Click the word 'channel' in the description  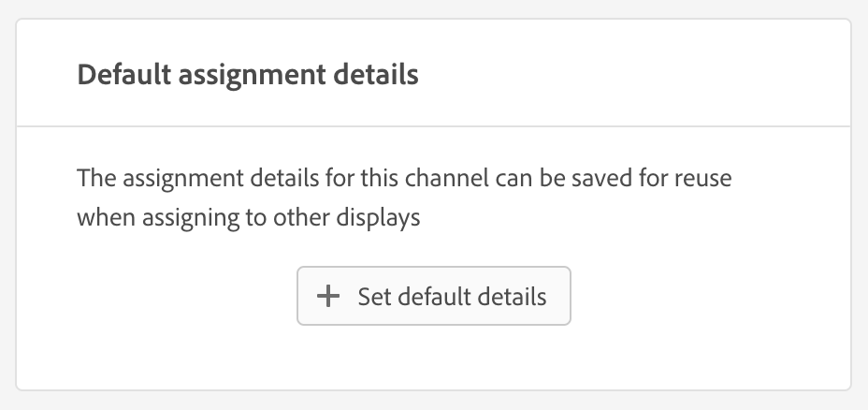pos(436,178)
